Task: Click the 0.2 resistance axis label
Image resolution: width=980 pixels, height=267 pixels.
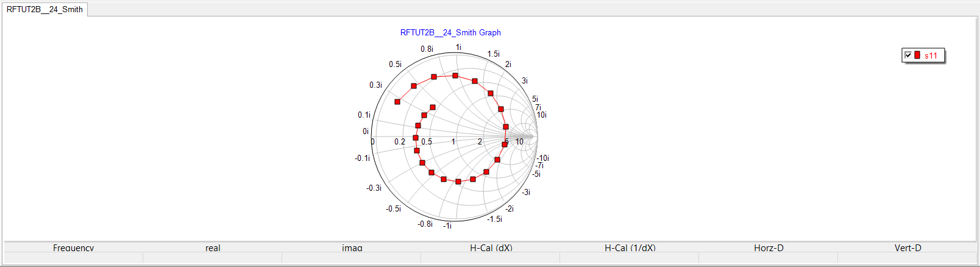Action: pyautogui.click(x=400, y=141)
